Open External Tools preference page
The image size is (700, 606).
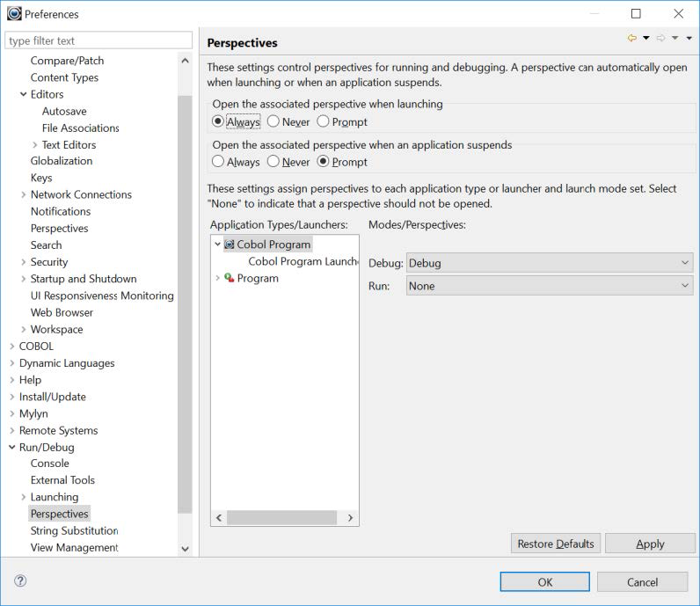[x=62, y=480]
